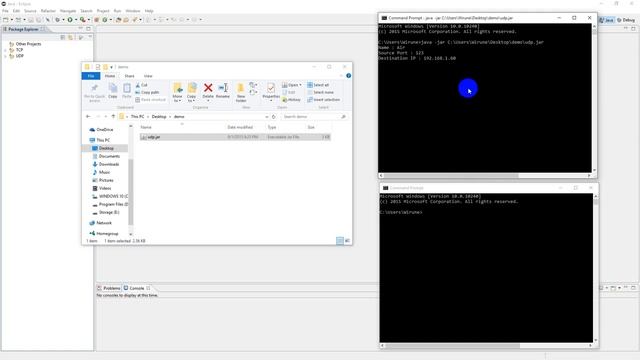Click New folder in the ribbon
The width and height of the screenshot is (640, 360).
pyautogui.click(x=241, y=93)
